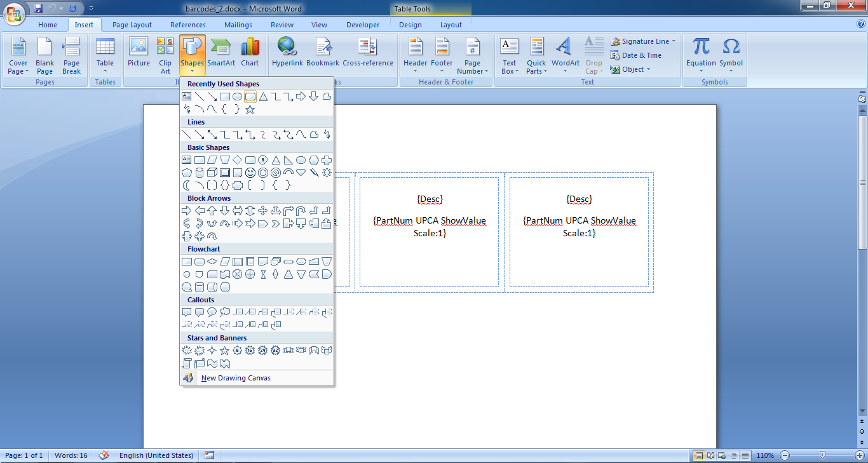Image resolution: width=868 pixels, height=463 pixels.
Task: Pick the No Symbol basic shape
Action: point(276,173)
